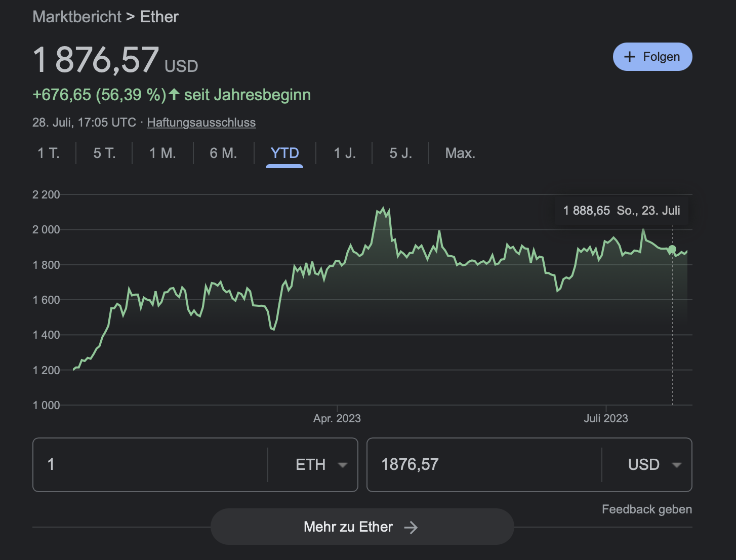Click the 28. Juli, 17:05 UTC timestamp
Image resolution: width=736 pixels, height=560 pixels.
(84, 123)
